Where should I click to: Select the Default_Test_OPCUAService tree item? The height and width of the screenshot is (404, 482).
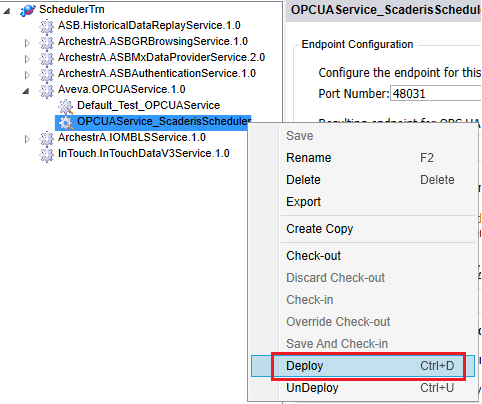tap(148, 105)
